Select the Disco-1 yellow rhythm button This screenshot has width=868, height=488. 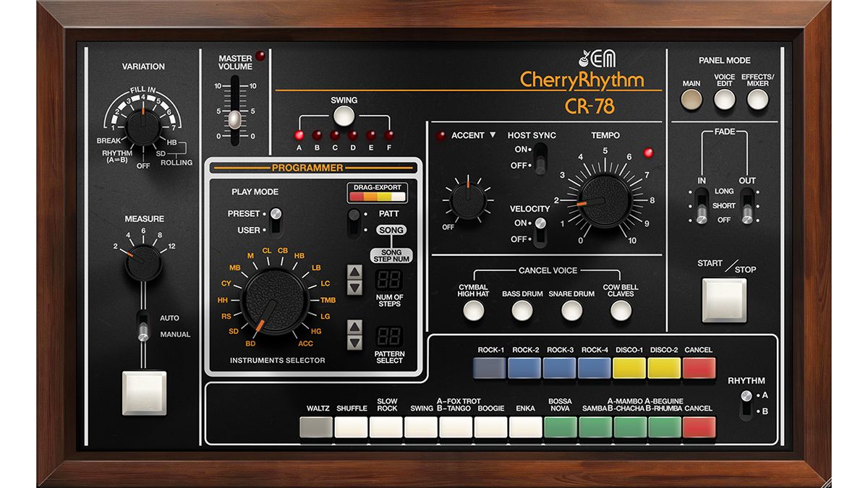(x=629, y=368)
